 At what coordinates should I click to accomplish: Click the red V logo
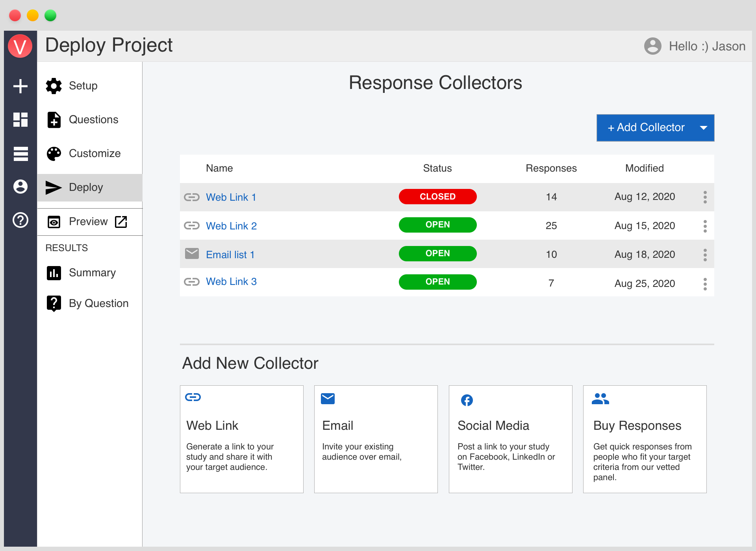pos(20,46)
